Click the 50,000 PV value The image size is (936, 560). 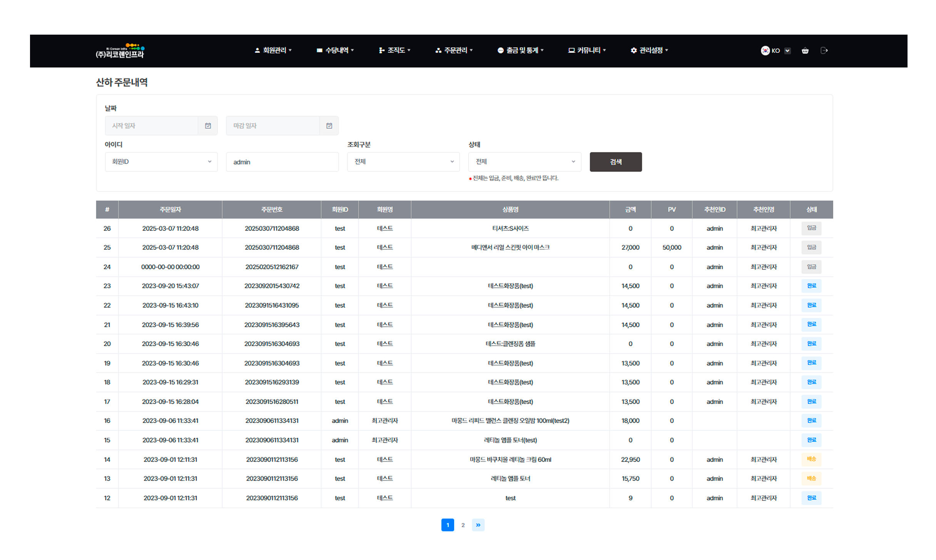672,247
